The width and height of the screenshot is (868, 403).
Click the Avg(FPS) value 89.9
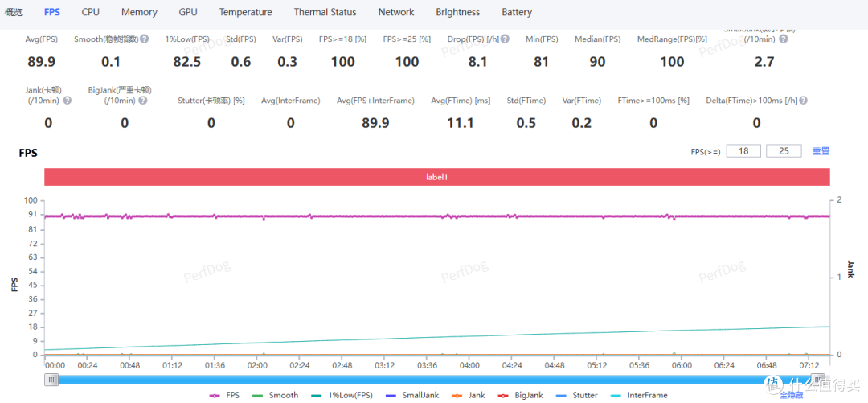tap(42, 61)
